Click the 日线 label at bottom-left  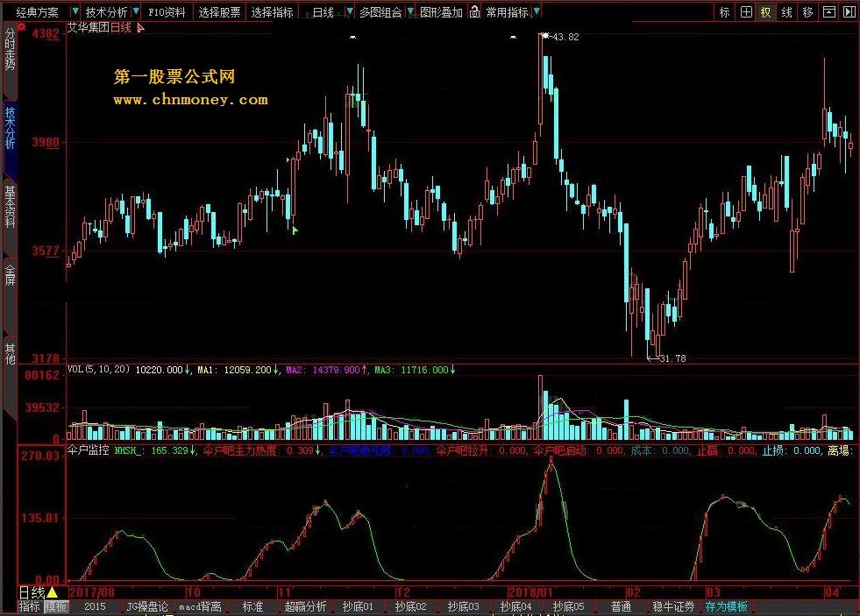[x=32, y=592]
